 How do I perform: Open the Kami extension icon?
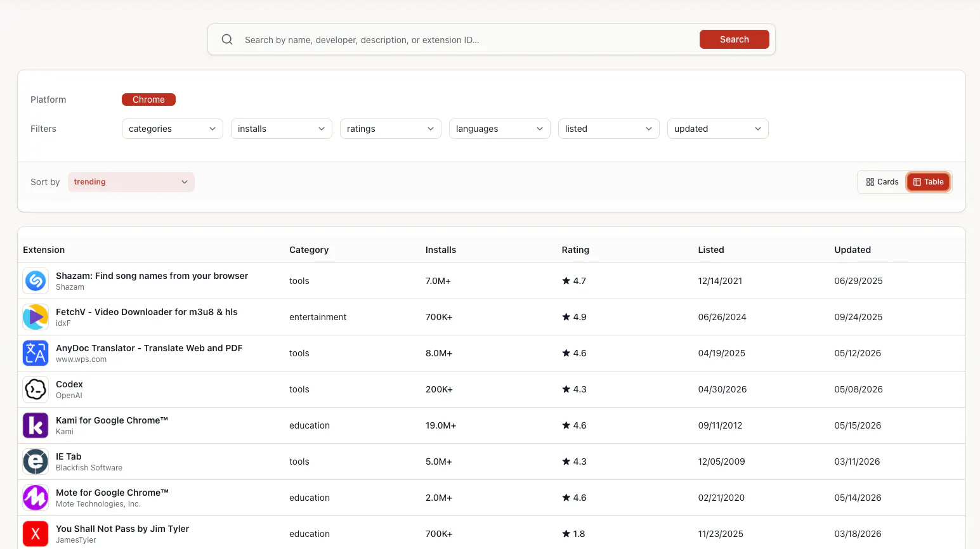(36, 425)
